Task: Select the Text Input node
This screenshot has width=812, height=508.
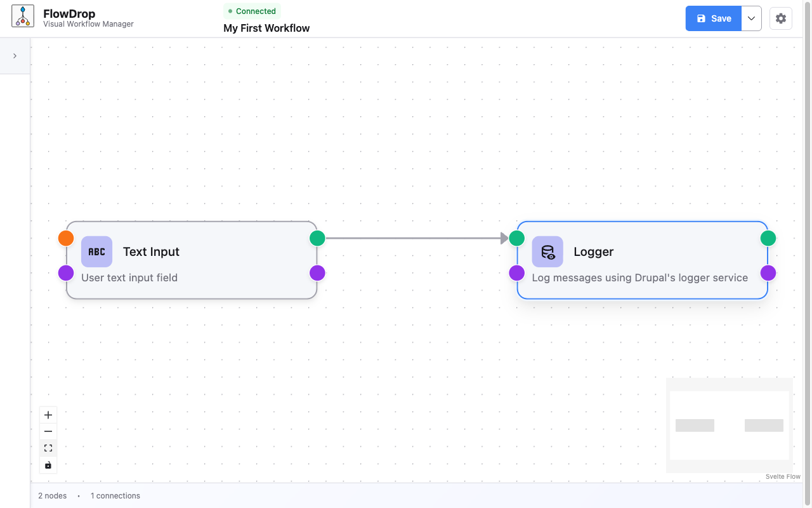Action: pyautogui.click(x=190, y=260)
